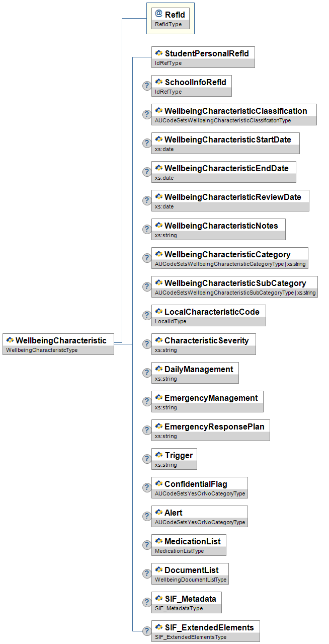This screenshot has width=329, height=644.
Task: Click the element icon inside the WellbeingCharacteristic root node
Action: tap(10, 340)
